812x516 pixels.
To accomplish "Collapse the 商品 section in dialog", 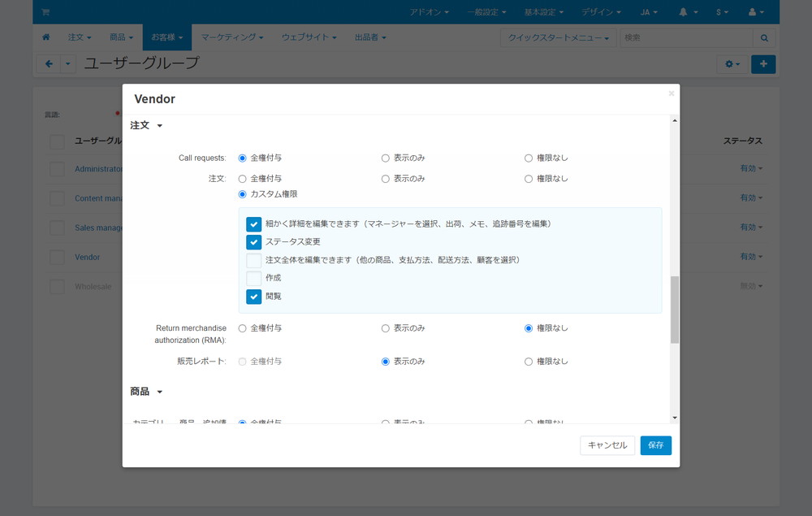I will [x=146, y=392].
